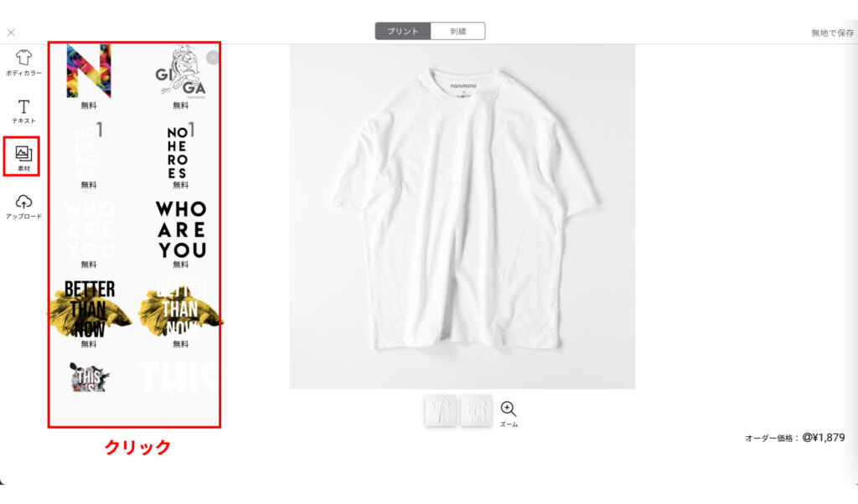Select the black WHO ARE YOU design
The height and width of the screenshot is (504, 858).
point(181,229)
